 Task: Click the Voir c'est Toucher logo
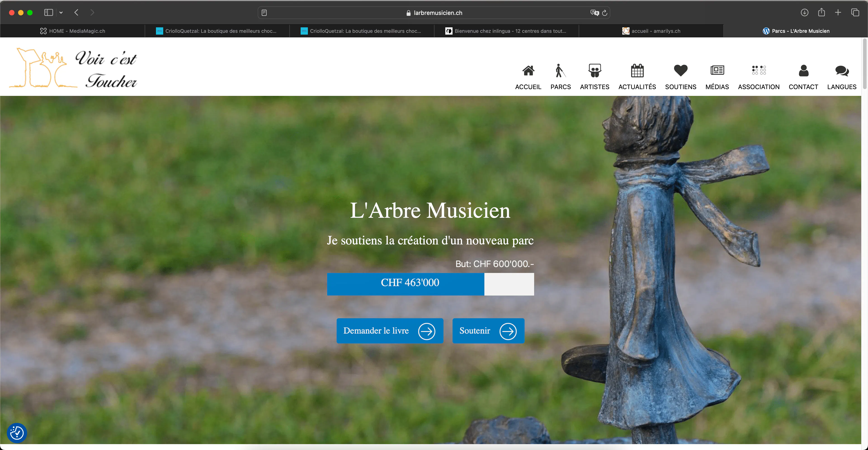(x=73, y=68)
